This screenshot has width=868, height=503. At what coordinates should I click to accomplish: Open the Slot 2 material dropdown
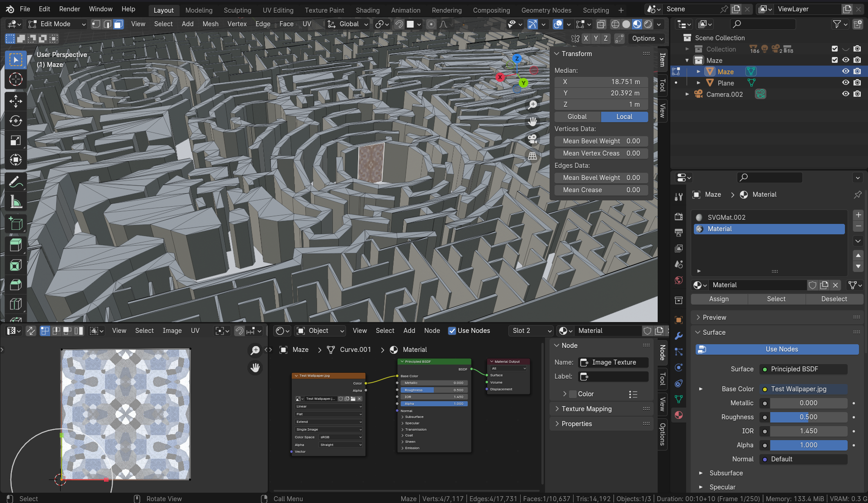(x=531, y=331)
